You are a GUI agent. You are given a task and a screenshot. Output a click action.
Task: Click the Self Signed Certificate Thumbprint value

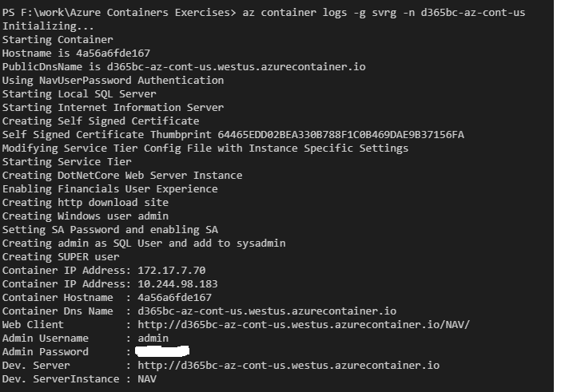click(340, 135)
